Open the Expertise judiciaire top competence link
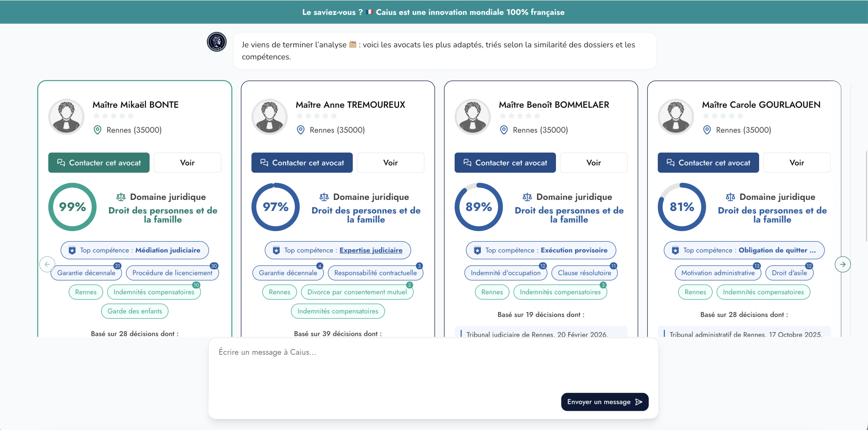The image size is (868, 430). [371, 250]
